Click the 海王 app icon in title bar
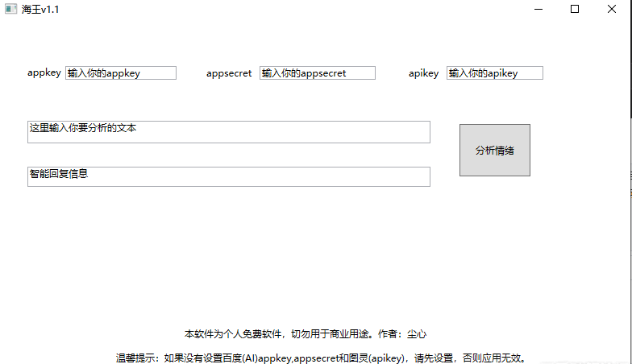Screen dimensions: 632x364 point(10,10)
